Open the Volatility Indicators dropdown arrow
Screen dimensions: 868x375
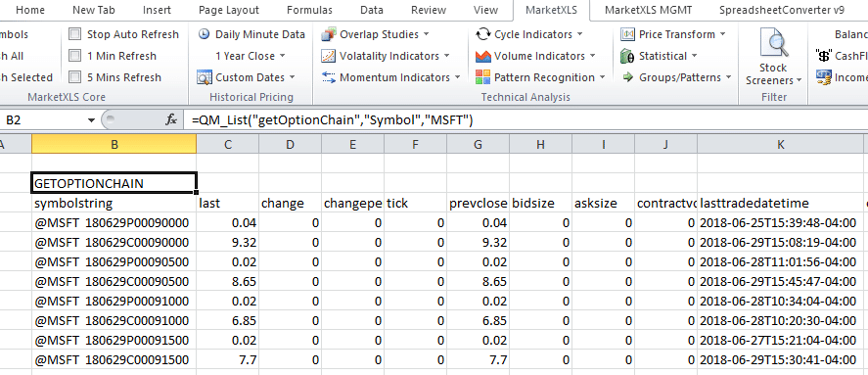pyautogui.click(x=446, y=56)
